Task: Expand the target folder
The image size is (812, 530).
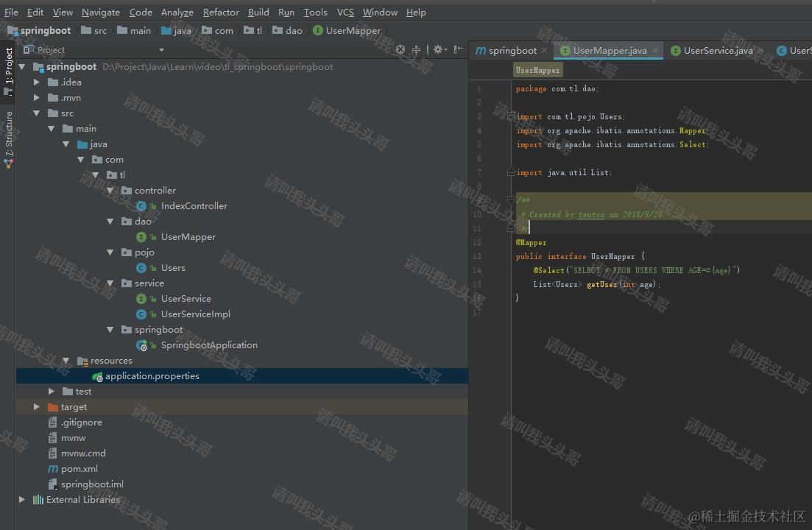Action: [36, 406]
